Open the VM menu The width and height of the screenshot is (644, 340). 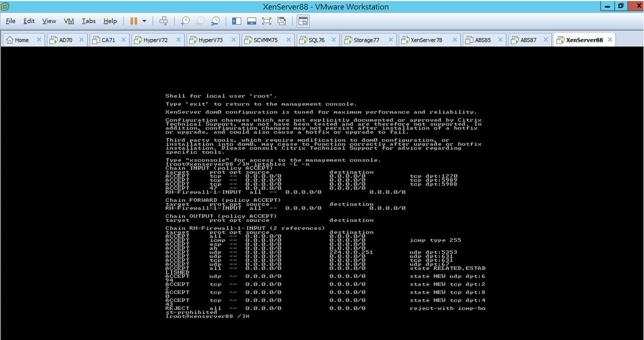pos(69,21)
